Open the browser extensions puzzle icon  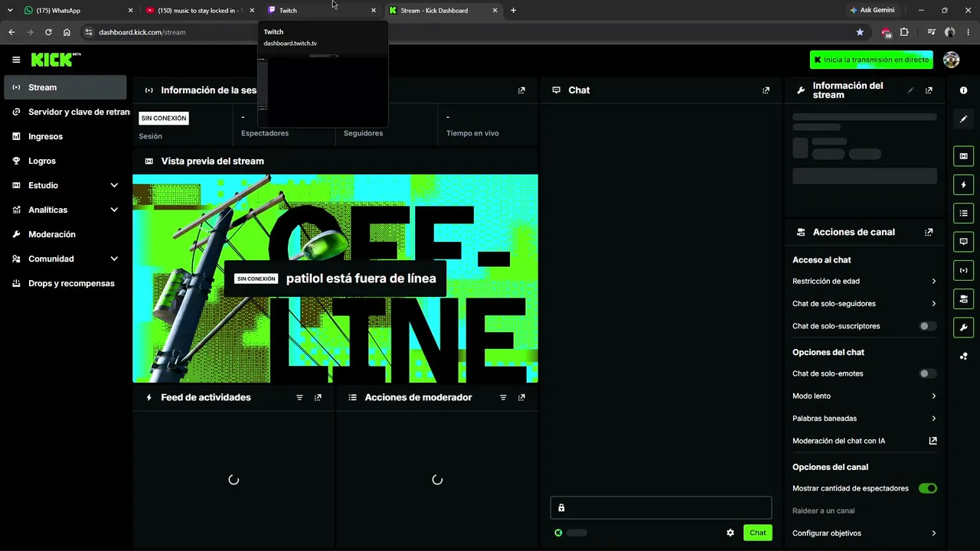[904, 32]
